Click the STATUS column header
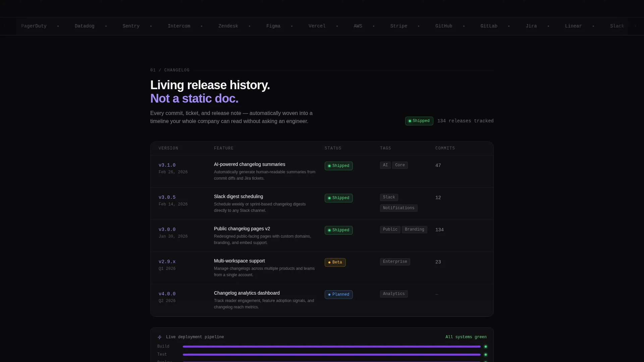Viewport: 644px width, 362px height. click(333, 148)
